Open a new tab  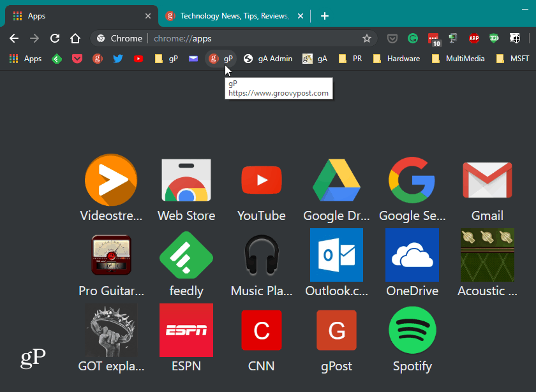[325, 16]
